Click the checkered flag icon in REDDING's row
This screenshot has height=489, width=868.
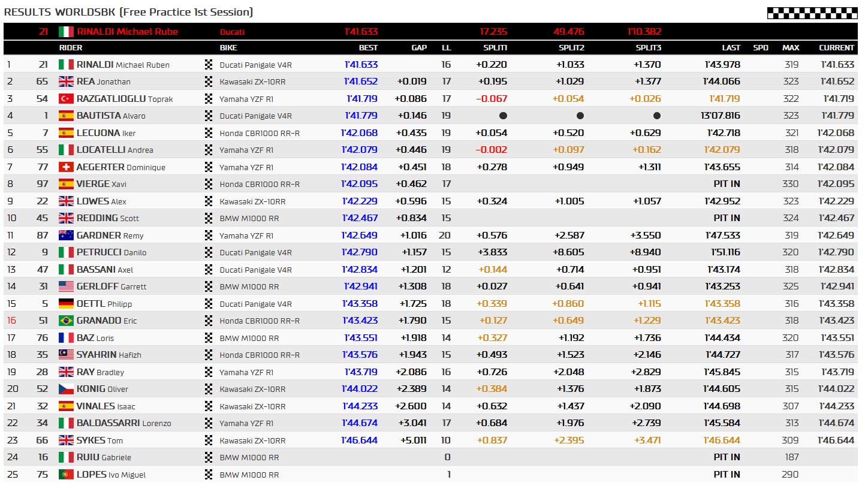(209, 218)
